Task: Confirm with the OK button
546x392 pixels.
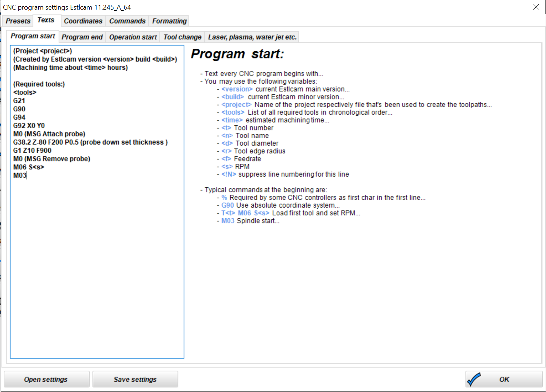Action: point(504,379)
